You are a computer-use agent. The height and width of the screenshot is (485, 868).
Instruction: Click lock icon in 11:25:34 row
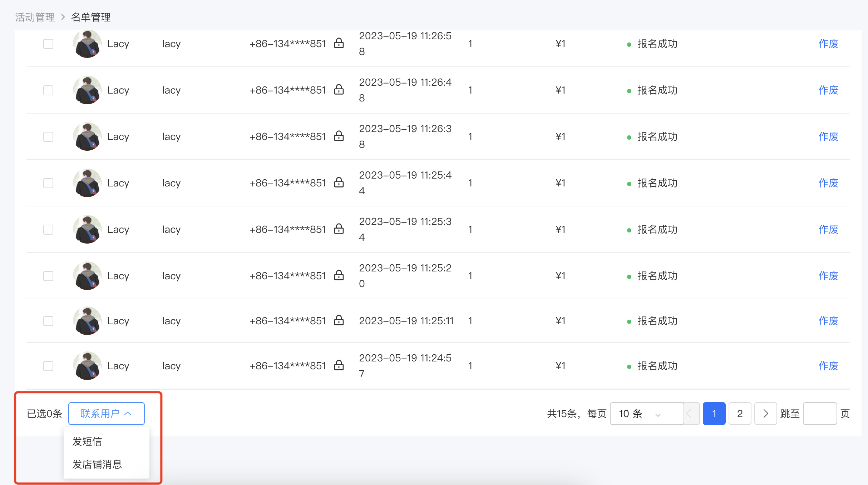[x=339, y=229]
